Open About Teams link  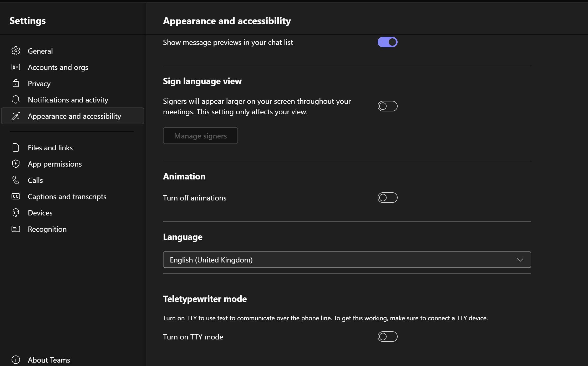pyautogui.click(x=49, y=360)
